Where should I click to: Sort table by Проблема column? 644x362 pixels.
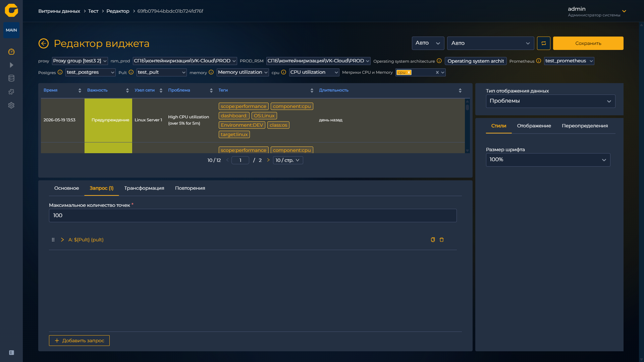[x=211, y=90]
